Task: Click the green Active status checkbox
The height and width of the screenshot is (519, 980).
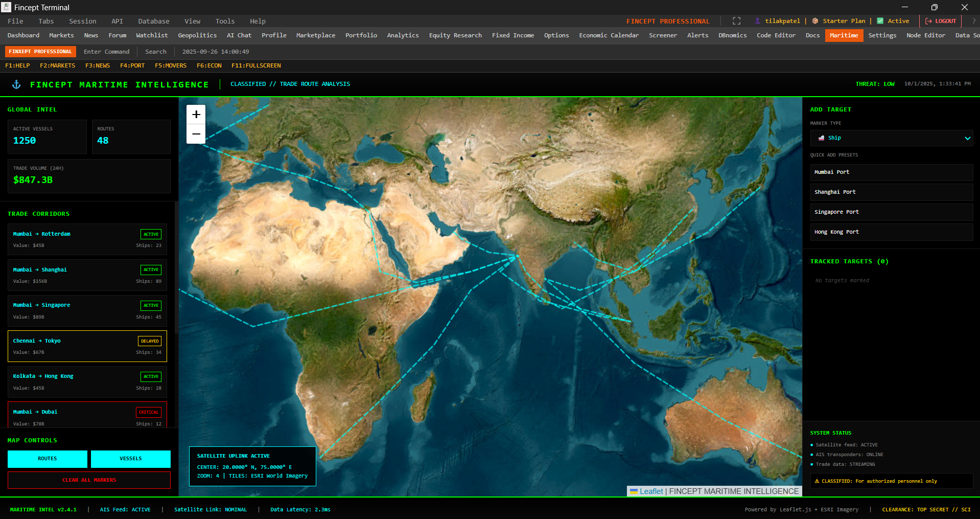Action: (880, 21)
